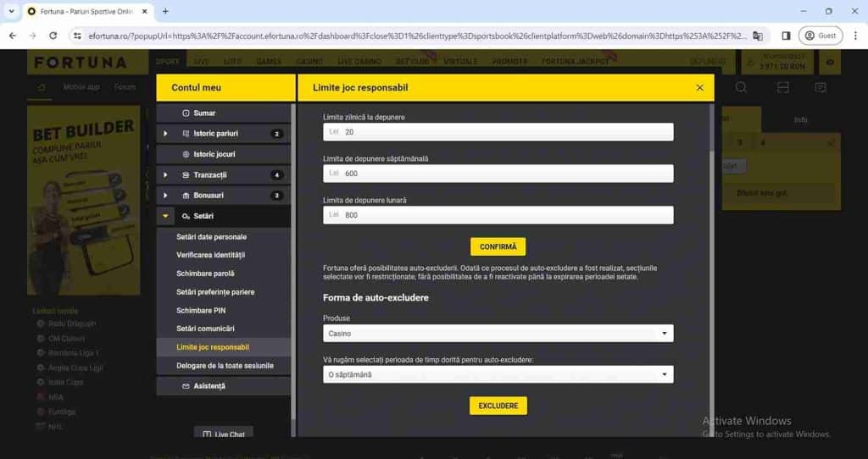Open Setări preferințe pariere

coord(215,292)
